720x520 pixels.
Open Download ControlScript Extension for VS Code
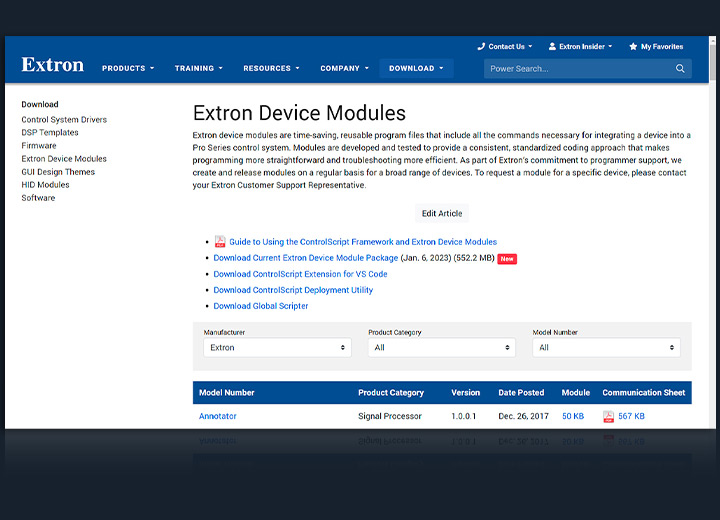pos(300,274)
